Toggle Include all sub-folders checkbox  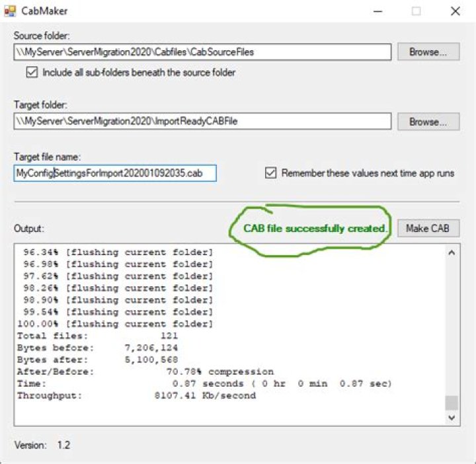32,73
